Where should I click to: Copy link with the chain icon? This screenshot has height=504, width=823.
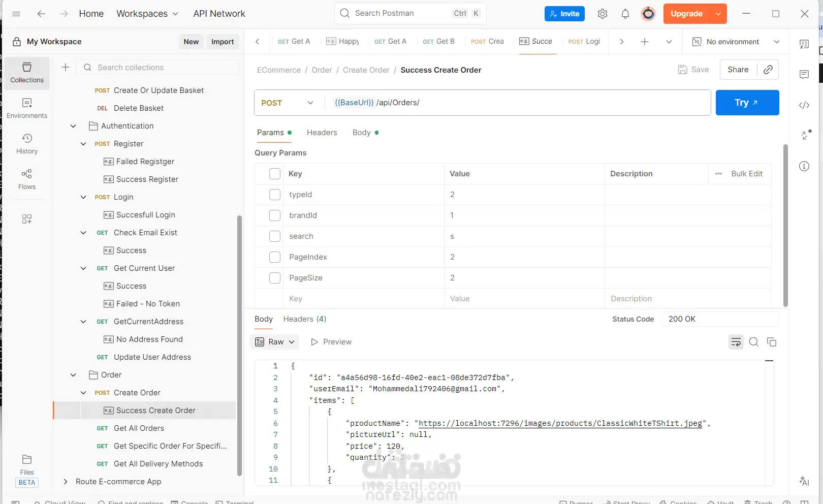(768, 70)
